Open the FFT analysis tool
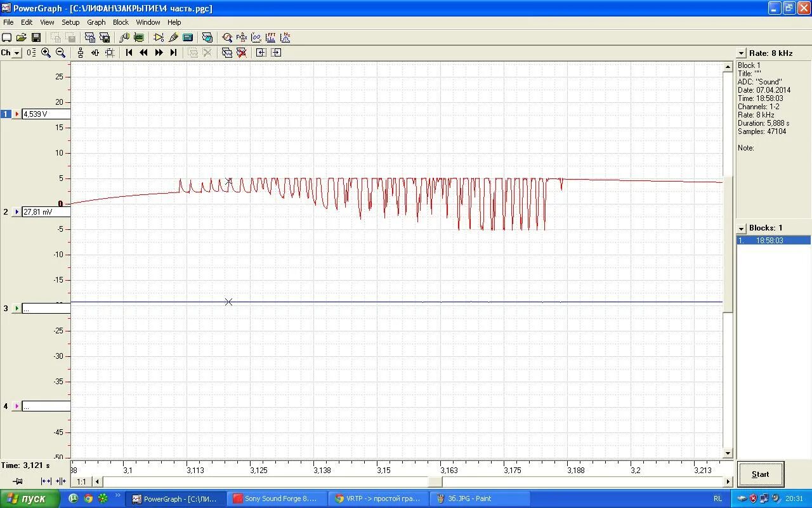Screen dimensions: 812x508 pyautogui.click(x=271, y=37)
